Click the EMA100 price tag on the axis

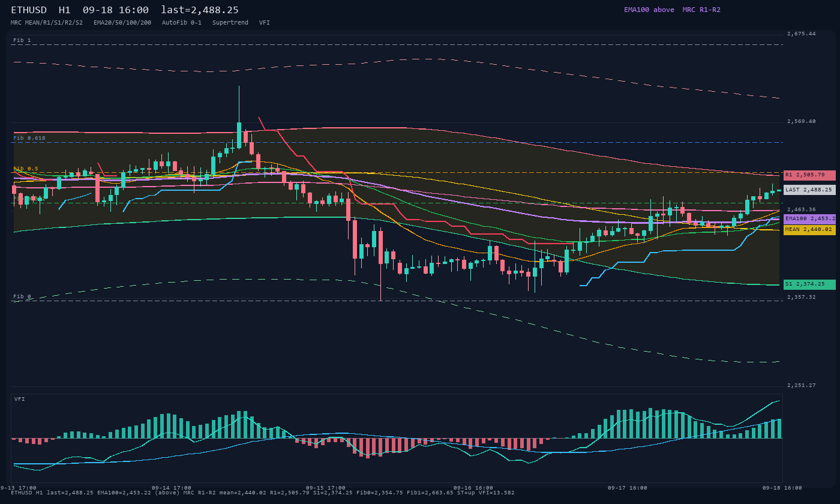point(809,219)
